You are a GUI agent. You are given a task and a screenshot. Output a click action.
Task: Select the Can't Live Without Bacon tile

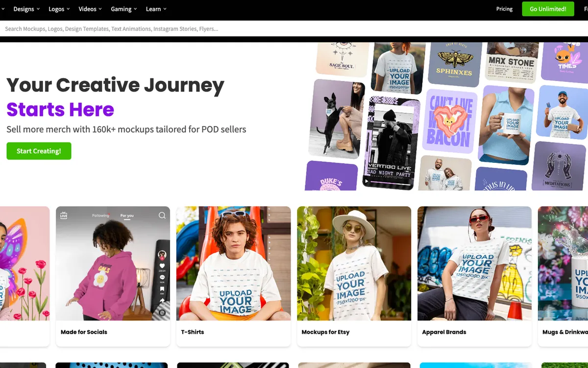[450, 122]
